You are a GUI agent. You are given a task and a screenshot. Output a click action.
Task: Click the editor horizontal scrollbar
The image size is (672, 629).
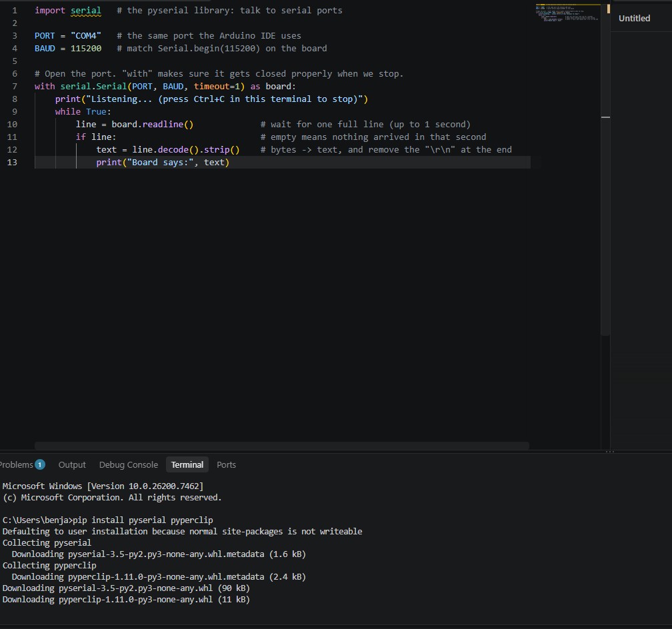(x=281, y=446)
